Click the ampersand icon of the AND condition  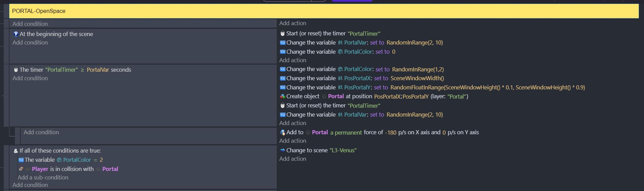(x=16, y=151)
